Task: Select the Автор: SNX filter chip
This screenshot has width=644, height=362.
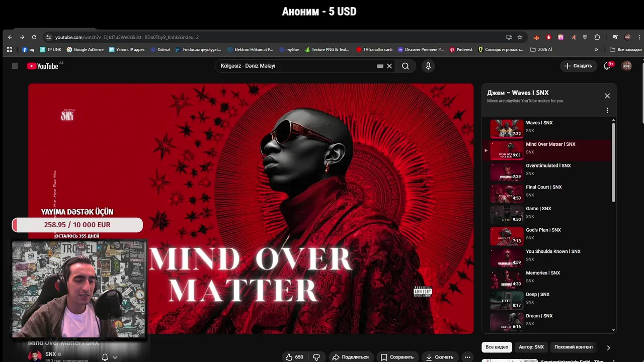Action: click(x=531, y=347)
